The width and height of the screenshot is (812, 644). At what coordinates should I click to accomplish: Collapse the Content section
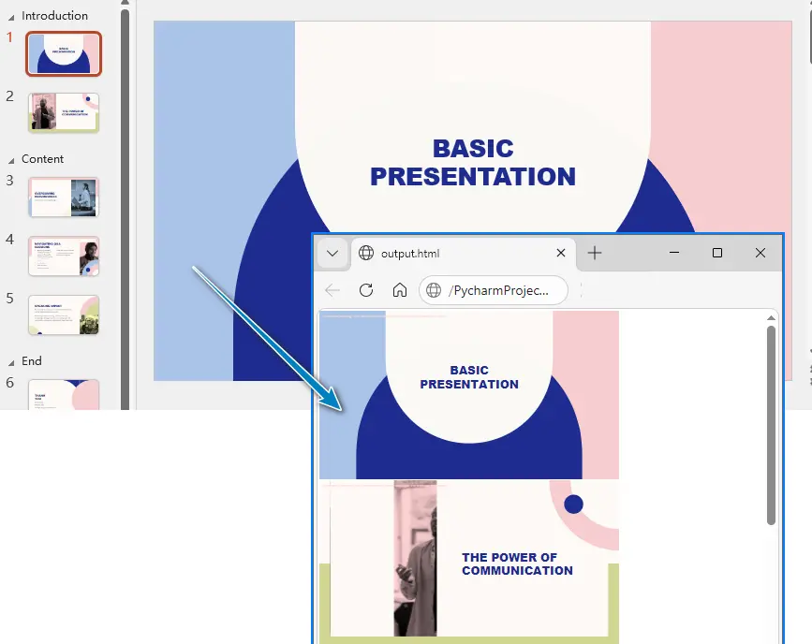click(11, 161)
